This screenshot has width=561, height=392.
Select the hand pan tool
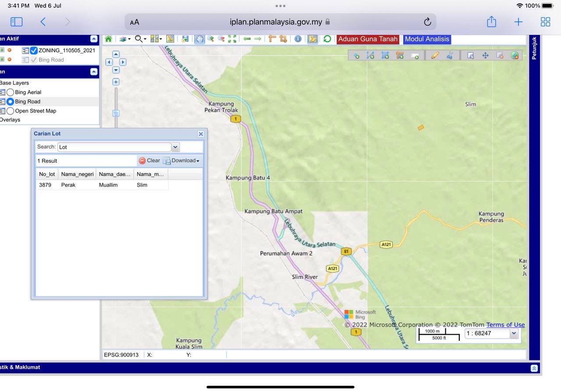click(199, 39)
